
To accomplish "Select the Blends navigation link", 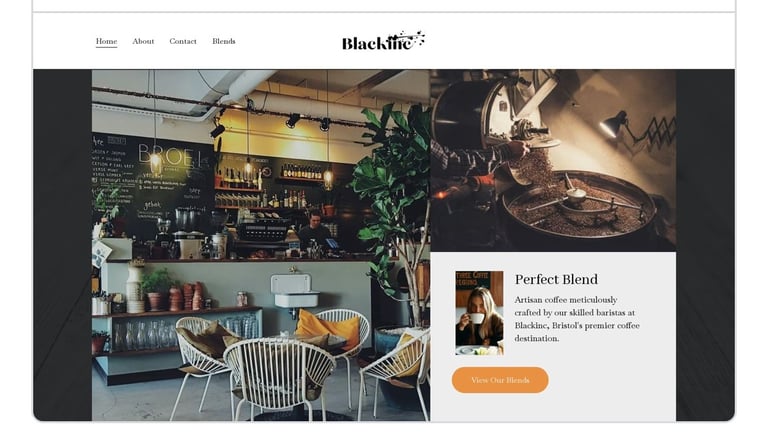I will [223, 41].
